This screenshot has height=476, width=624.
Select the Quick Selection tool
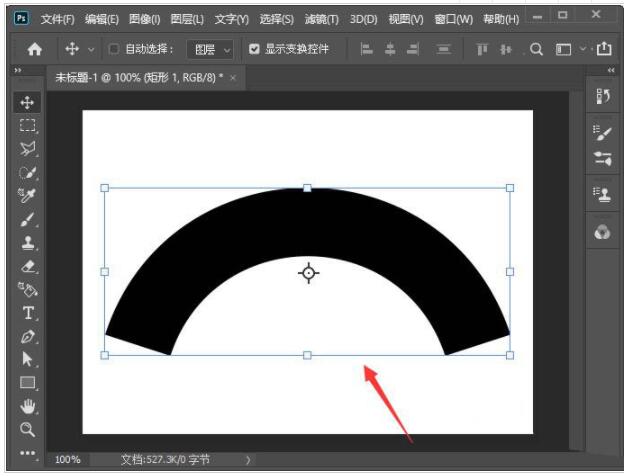[27, 172]
